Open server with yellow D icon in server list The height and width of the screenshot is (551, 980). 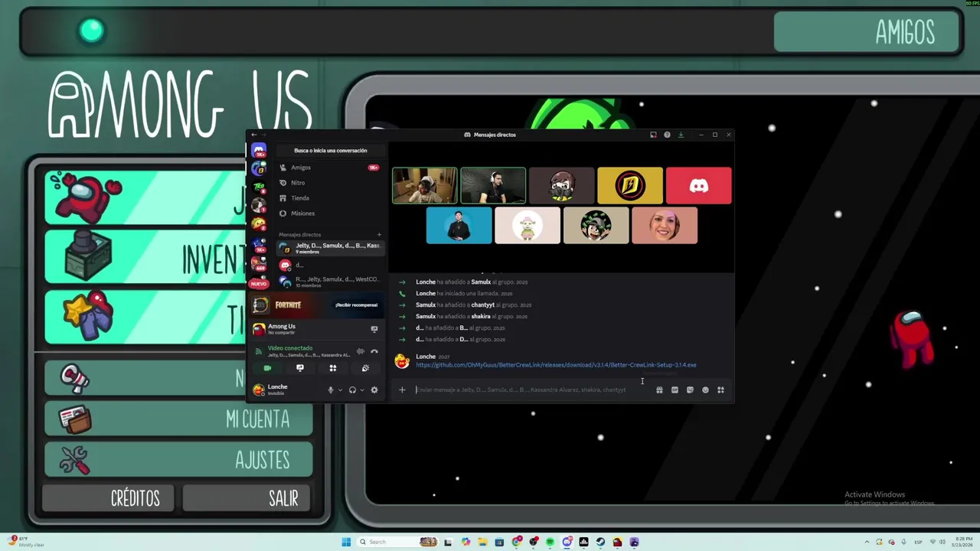pyautogui.click(x=259, y=168)
